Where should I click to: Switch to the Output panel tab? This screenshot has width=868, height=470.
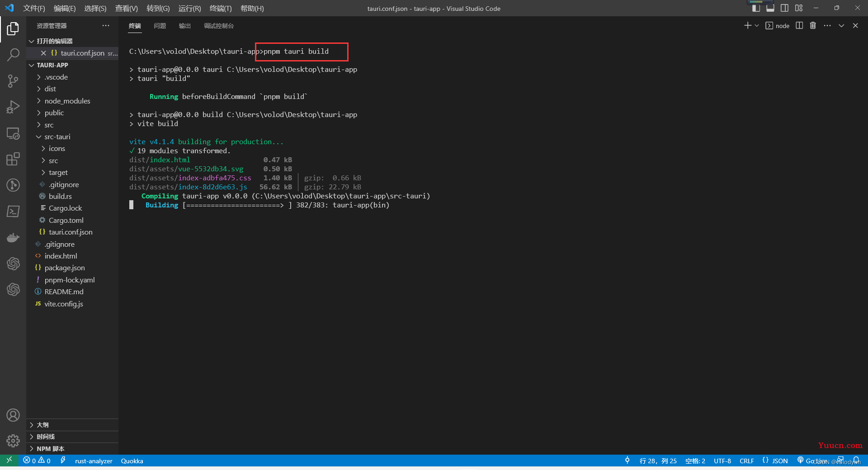tap(185, 26)
